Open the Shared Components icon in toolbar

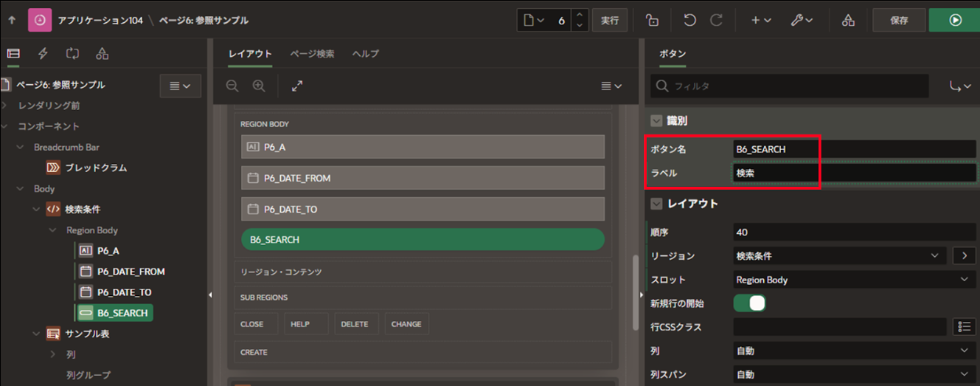(x=848, y=21)
